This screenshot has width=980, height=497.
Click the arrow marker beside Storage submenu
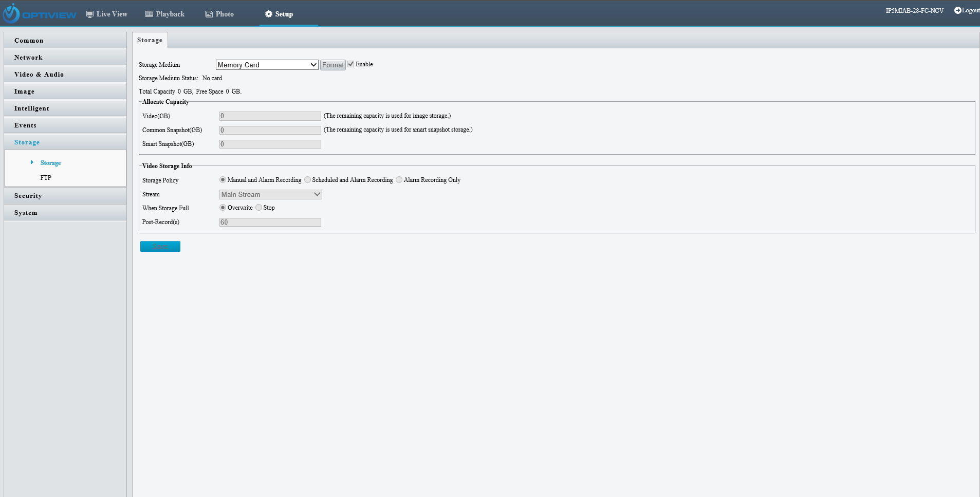(32, 162)
